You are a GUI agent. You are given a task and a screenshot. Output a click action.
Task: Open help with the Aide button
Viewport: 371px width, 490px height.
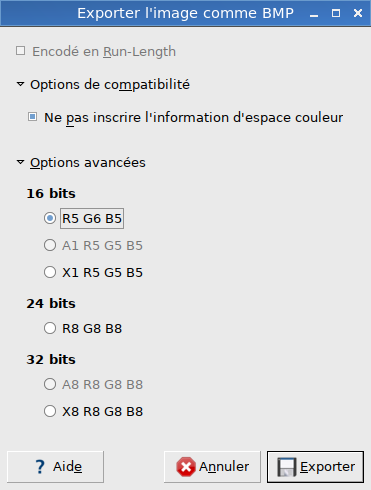55,467
